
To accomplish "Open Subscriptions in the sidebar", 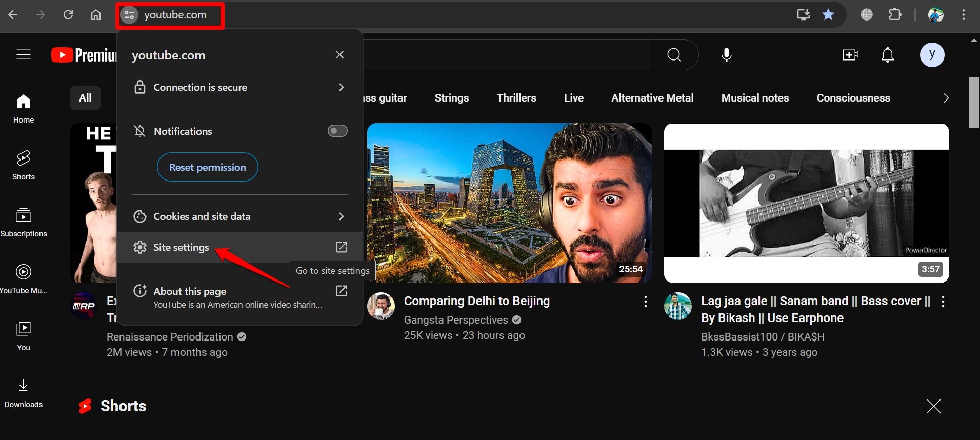I will tap(24, 223).
